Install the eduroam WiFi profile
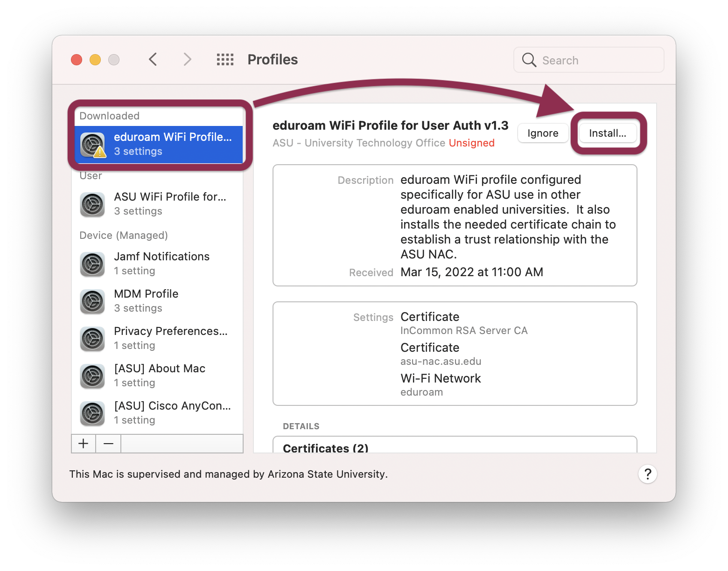Screen dimensions: 728x571 click(x=608, y=133)
